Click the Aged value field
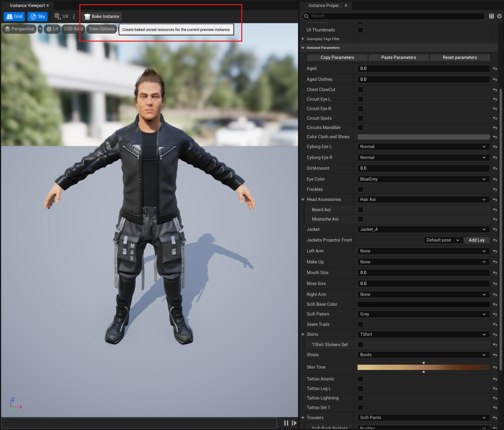 tap(423, 68)
